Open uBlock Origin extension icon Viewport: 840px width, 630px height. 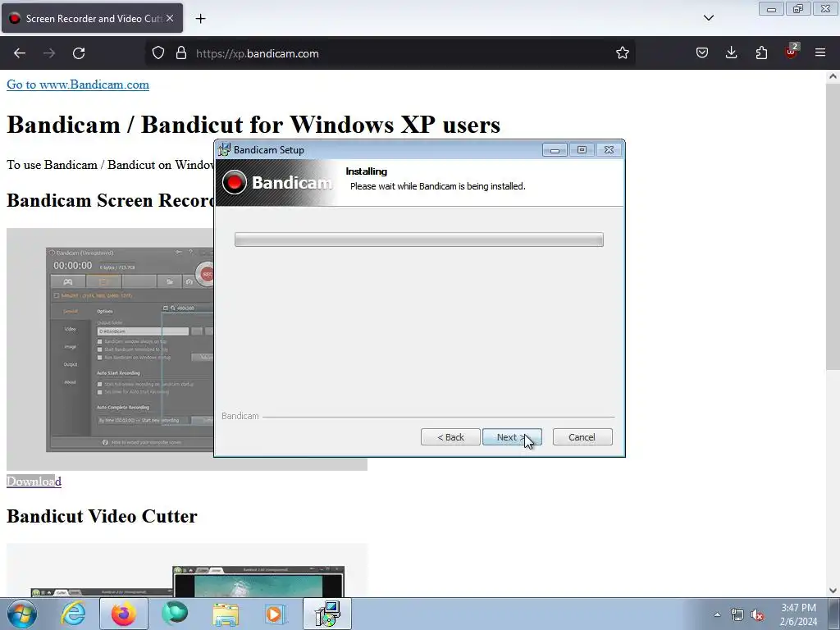[792, 52]
